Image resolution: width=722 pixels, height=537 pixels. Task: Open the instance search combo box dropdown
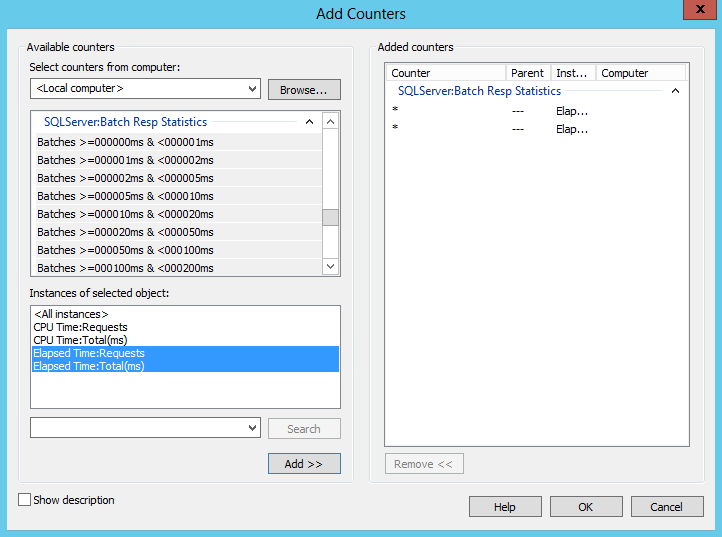[252, 428]
